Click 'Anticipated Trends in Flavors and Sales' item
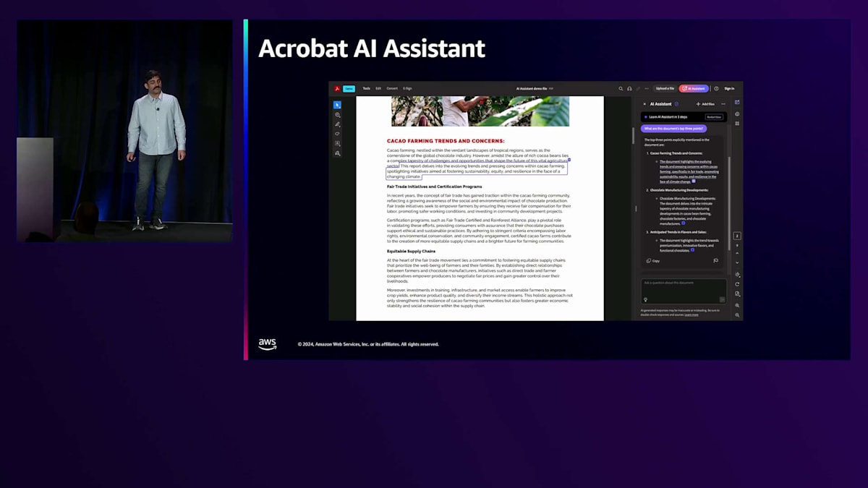The width and height of the screenshot is (868, 488). click(x=678, y=232)
